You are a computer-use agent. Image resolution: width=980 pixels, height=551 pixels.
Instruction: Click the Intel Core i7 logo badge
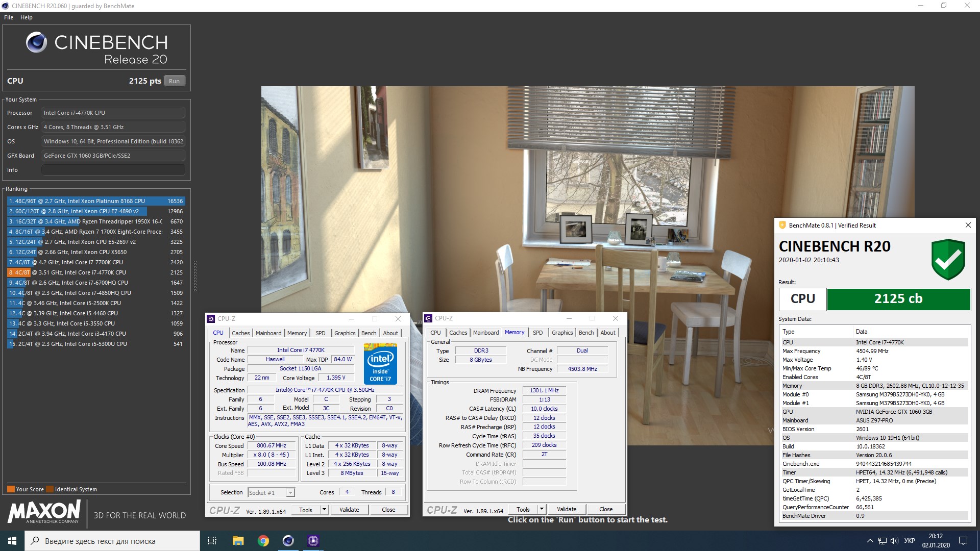click(x=380, y=364)
